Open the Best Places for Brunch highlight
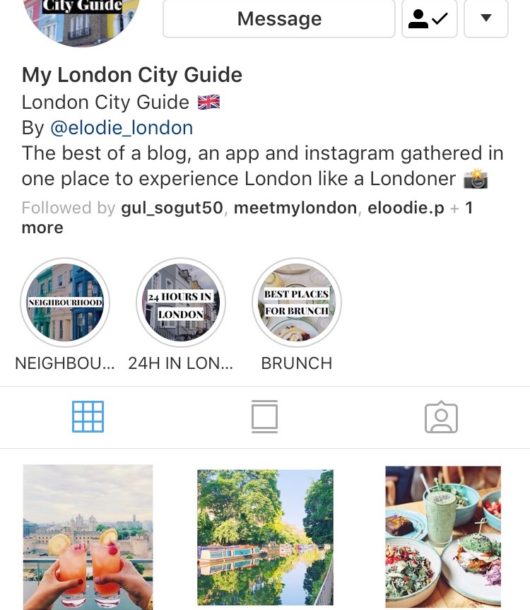Screen dimensions: 530x610 [297, 302]
